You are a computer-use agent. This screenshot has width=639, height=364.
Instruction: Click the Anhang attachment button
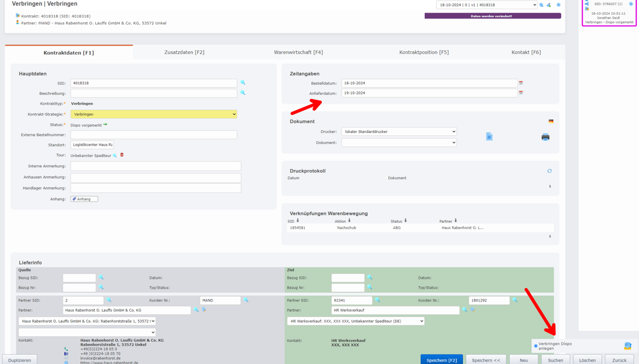click(x=84, y=199)
